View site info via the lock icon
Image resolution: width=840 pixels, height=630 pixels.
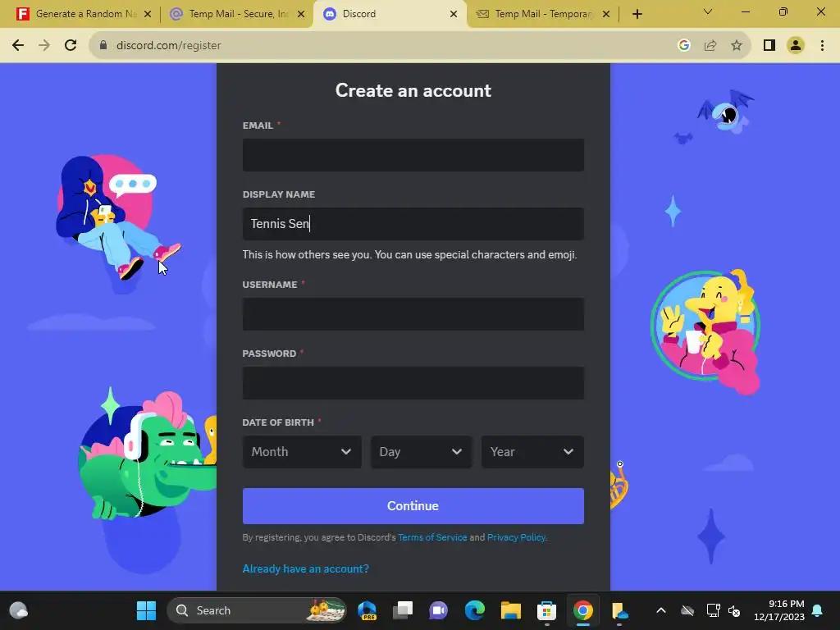point(103,46)
